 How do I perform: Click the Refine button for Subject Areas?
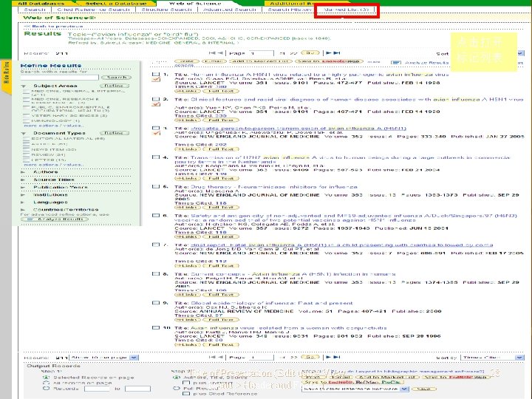(115, 86)
